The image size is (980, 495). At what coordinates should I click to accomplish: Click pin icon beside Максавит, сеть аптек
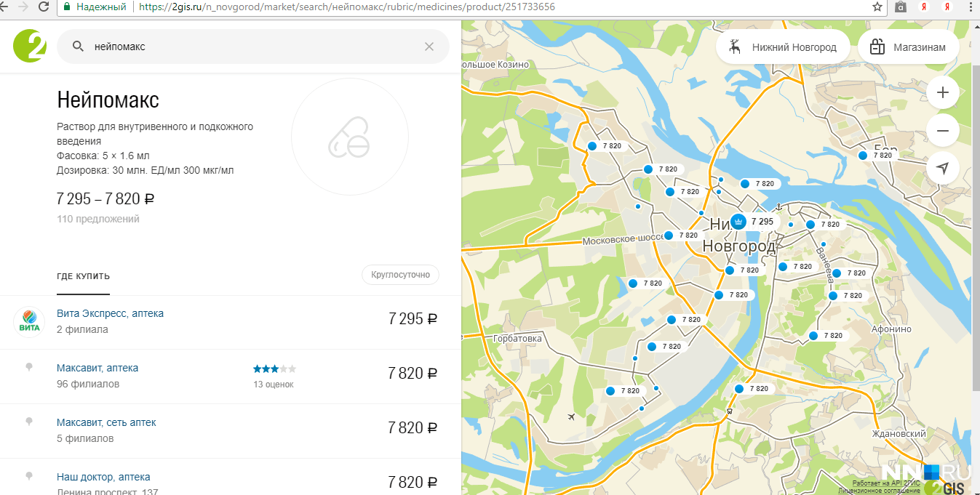pos(29,422)
